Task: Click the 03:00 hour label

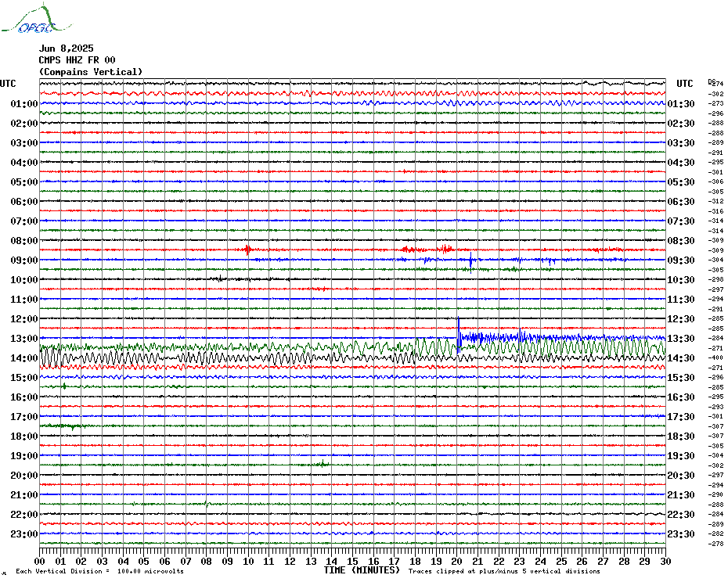Action: click(x=24, y=142)
